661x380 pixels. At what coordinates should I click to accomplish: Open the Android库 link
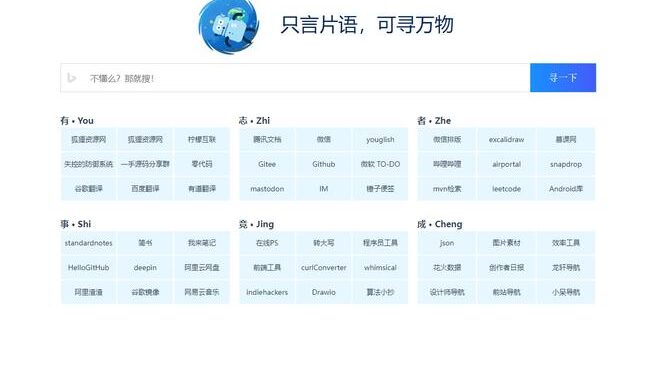click(566, 189)
